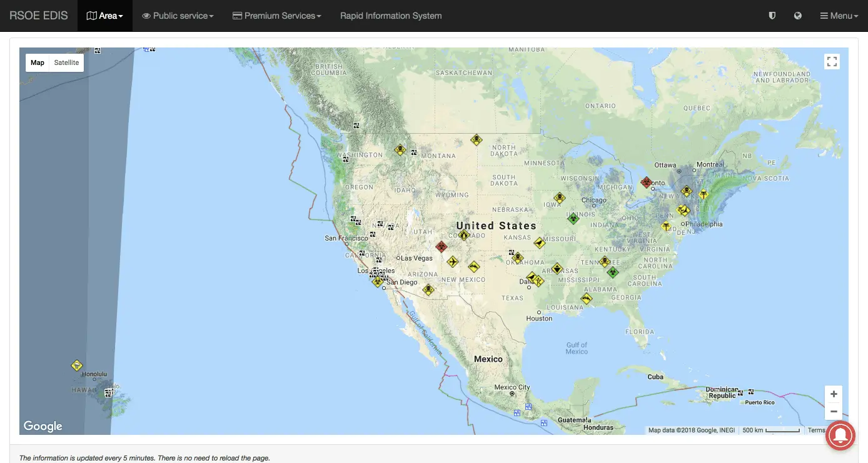Click the airplane incident marker in Arizona

pyautogui.click(x=452, y=261)
